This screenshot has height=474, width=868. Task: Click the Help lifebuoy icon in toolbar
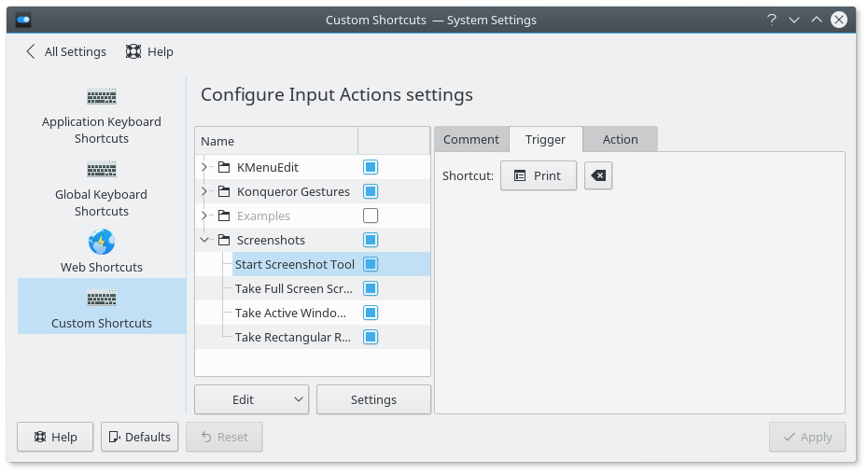point(133,52)
